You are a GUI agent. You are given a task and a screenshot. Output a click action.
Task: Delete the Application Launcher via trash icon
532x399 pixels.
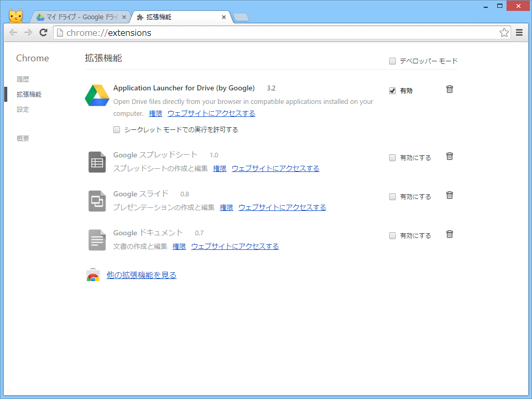449,89
